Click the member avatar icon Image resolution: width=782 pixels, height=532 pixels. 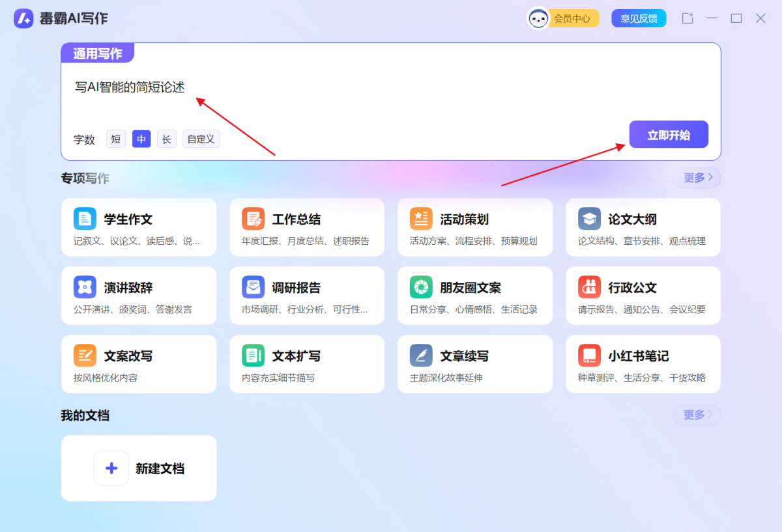pyautogui.click(x=538, y=18)
